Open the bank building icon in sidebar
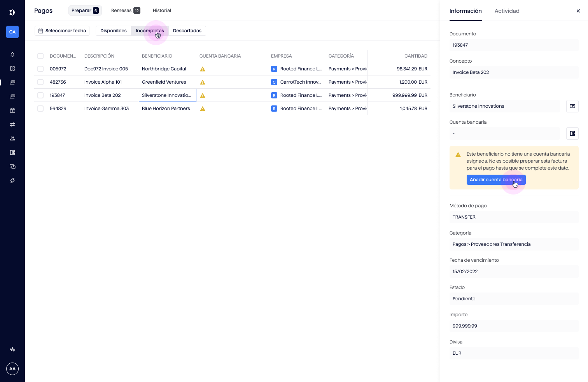 click(x=12, y=110)
